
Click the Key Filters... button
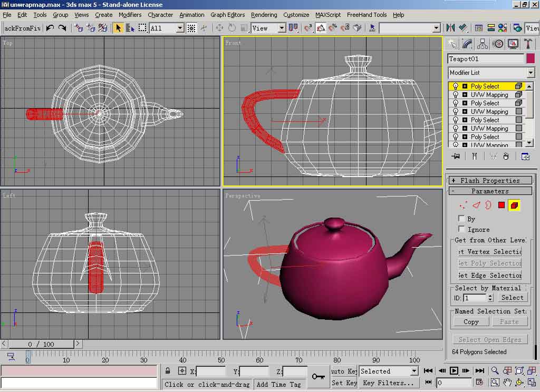coord(388,383)
